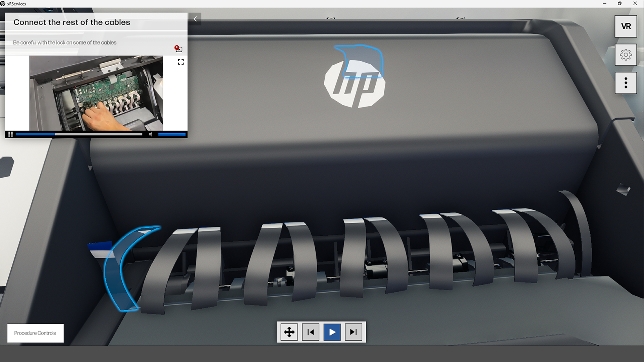Jump back a step with the skip-back icon

[311, 332]
